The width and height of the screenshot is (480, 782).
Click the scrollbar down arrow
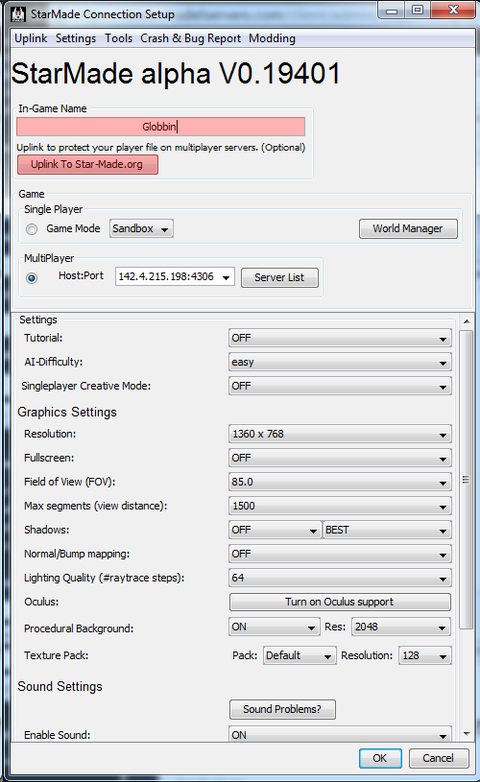(x=467, y=734)
